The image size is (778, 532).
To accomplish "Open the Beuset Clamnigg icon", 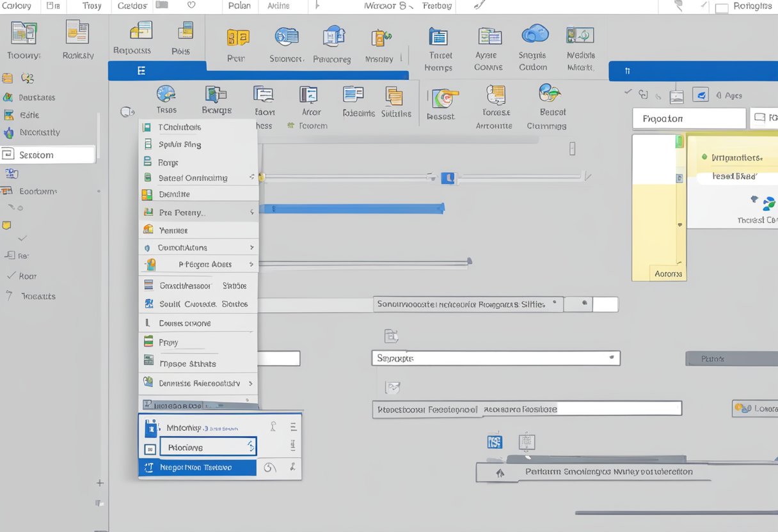I will pyautogui.click(x=548, y=94).
